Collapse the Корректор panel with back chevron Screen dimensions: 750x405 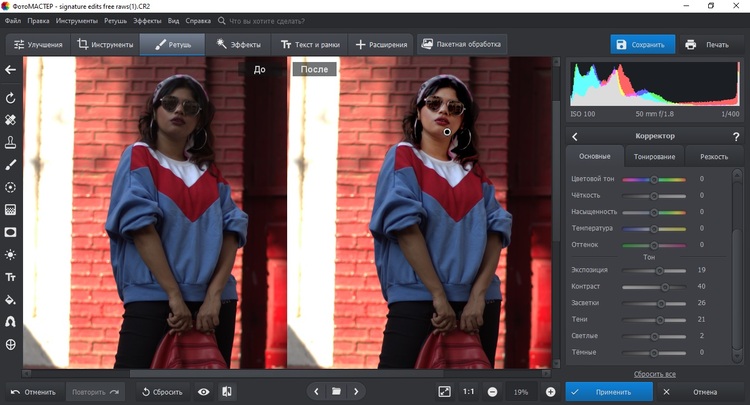pyautogui.click(x=575, y=136)
